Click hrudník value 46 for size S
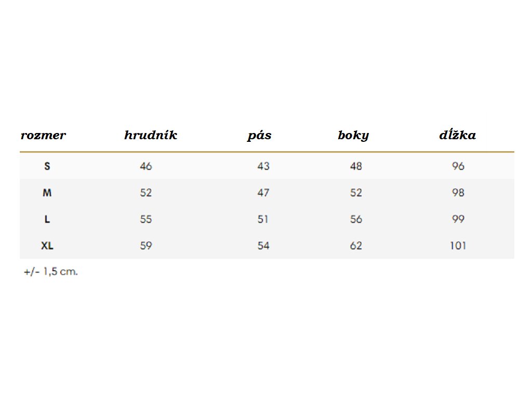 click(x=146, y=166)
